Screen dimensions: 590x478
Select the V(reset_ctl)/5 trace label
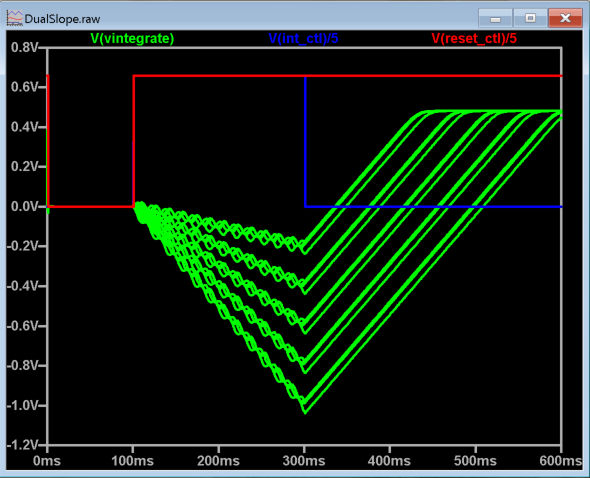(474, 38)
